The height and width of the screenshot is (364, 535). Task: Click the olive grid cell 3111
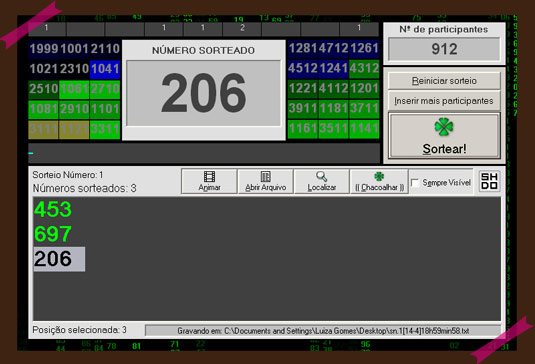pos(44,129)
